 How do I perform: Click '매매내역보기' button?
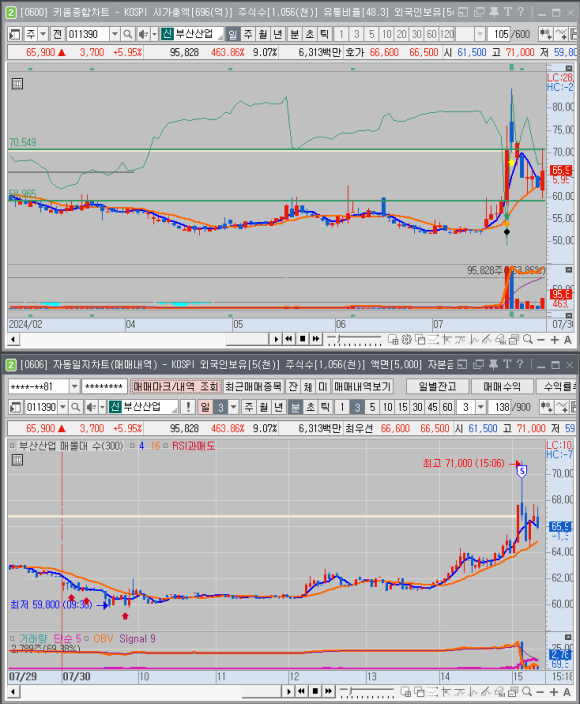pos(363,386)
